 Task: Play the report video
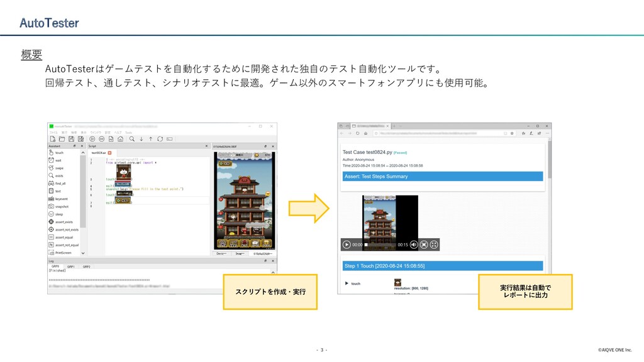tap(347, 244)
